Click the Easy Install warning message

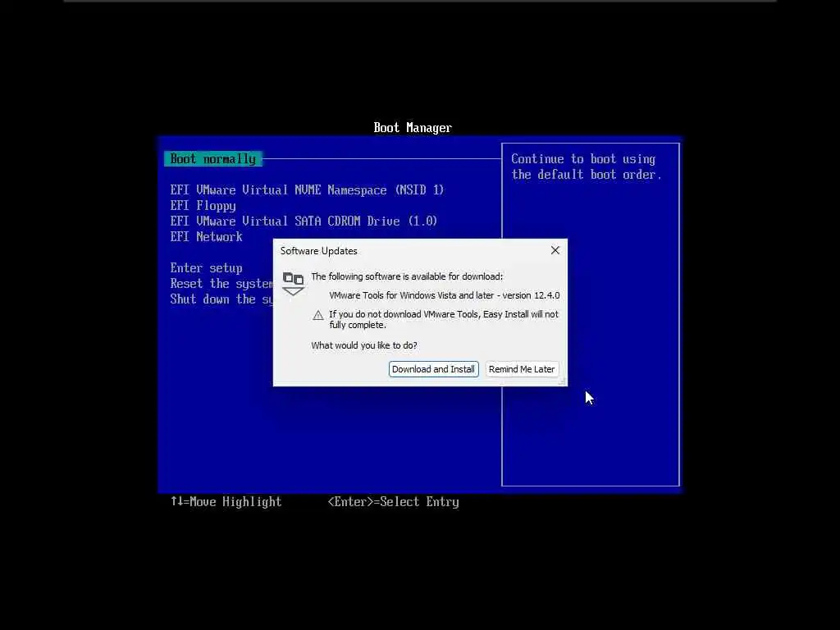pos(444,319)
